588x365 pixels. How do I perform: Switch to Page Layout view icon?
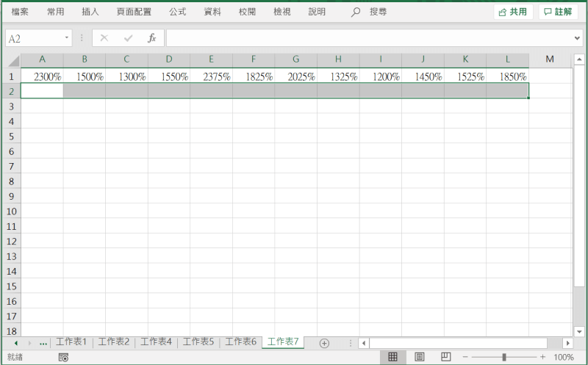click(x=419, y=357)
